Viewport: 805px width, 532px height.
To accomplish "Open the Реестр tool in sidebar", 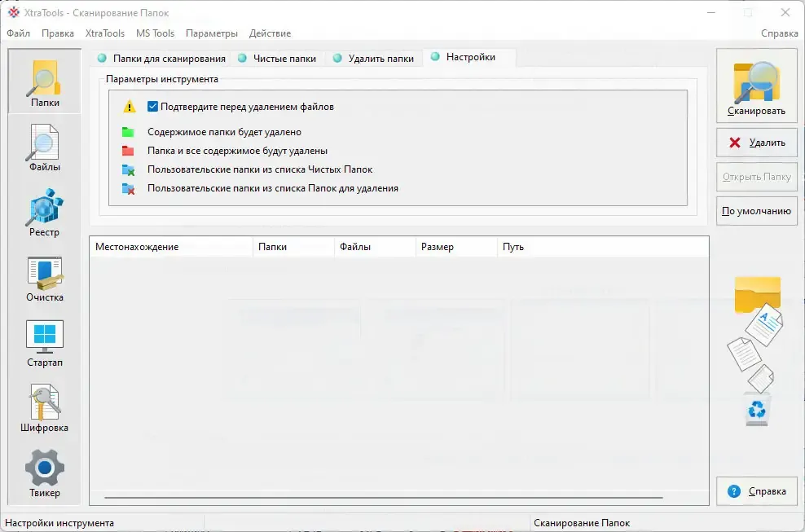I will tap(45, 213).
